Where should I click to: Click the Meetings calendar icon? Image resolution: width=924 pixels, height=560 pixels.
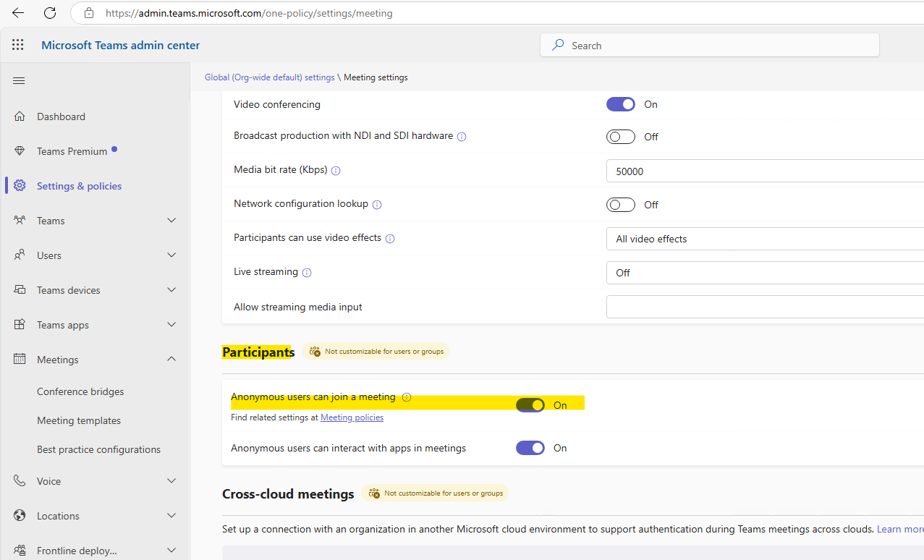[x=20, y=360]
